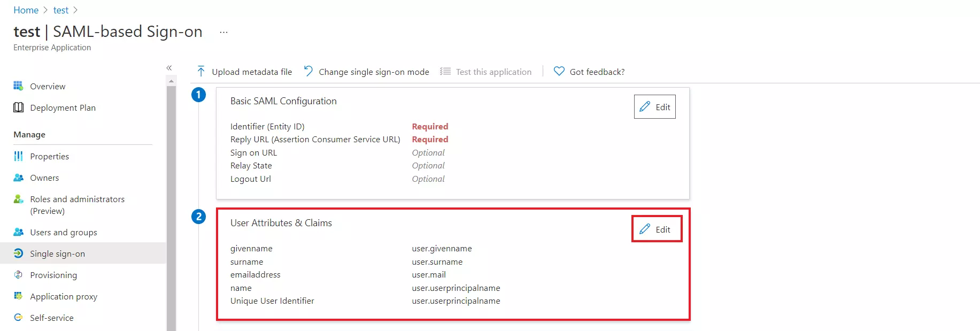
Task: Select the Change single sign-on mode icon
Action: [x=308, y=71]
